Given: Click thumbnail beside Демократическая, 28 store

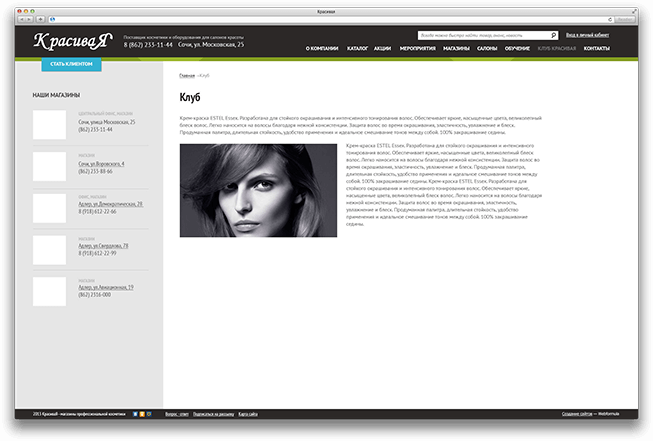Looking at the screenshot, I should [x=50, y=208].
